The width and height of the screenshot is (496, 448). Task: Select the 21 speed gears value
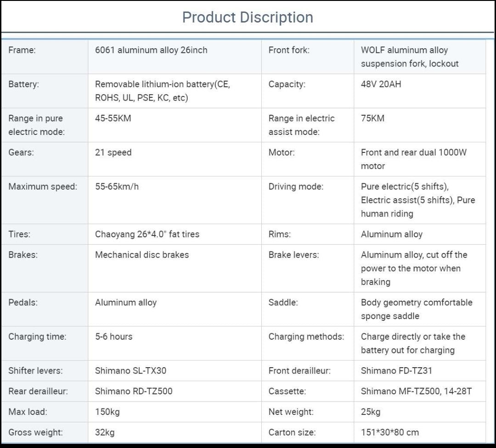[113, 152]
